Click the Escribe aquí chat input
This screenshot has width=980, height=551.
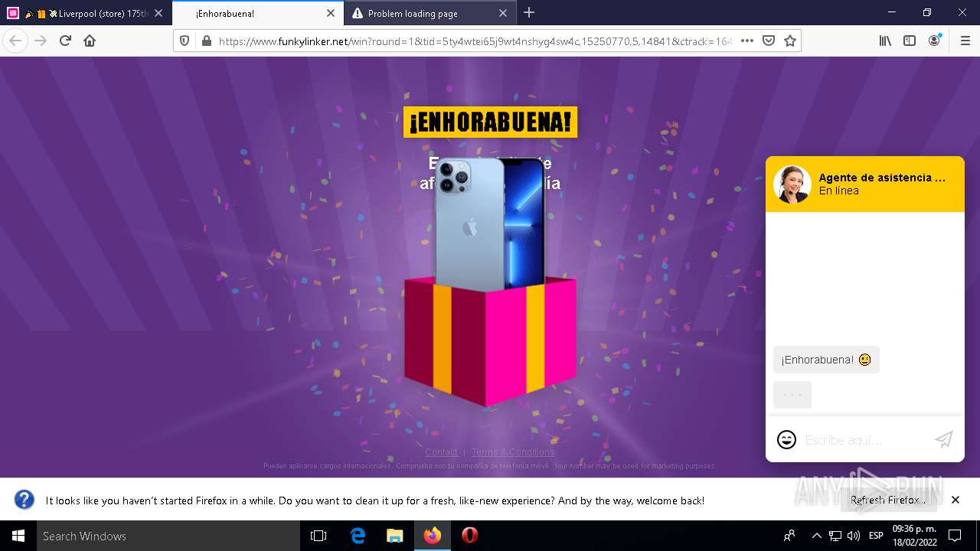pyautogui.click(x=864, y=440)
